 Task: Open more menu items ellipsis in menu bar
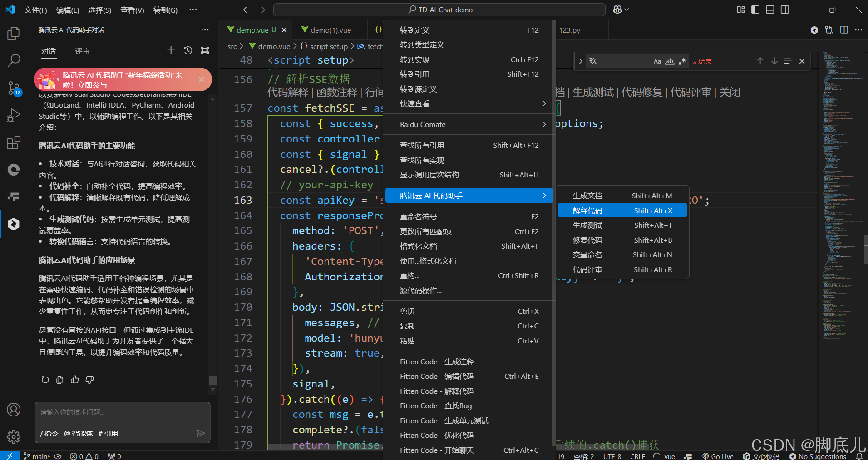pos(193,10)
